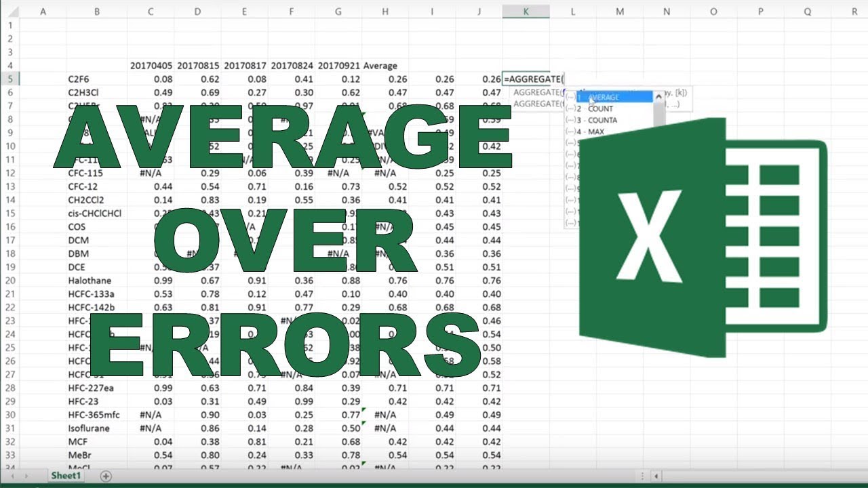Click the HFC-365mfc compound cell
The height and width of the screenshot is (488, 868).
tap(97, 415)
